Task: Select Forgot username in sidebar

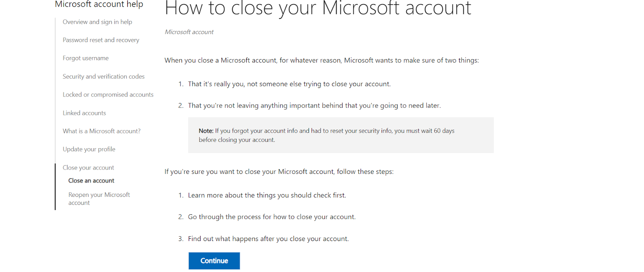Action: 86,58
